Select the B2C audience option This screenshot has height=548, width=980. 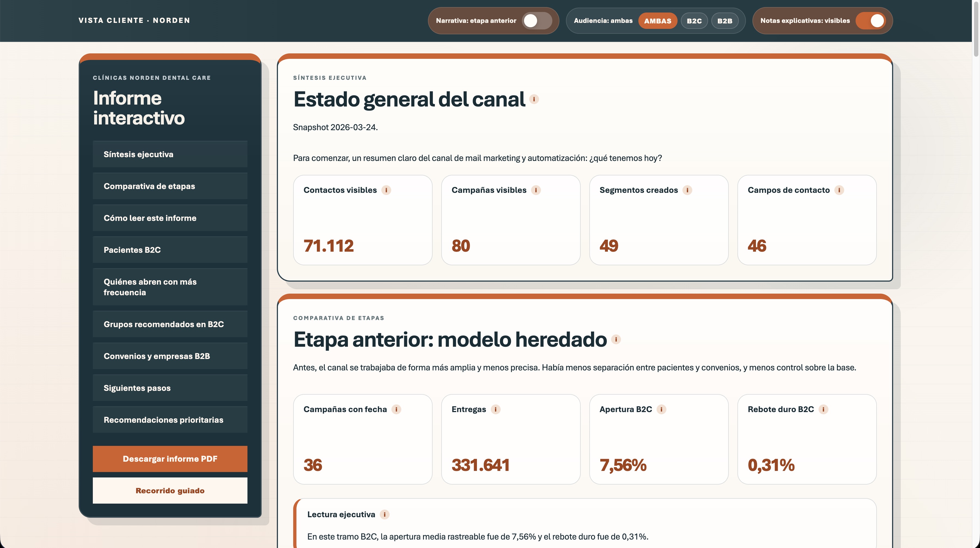[x=694, y=21]
